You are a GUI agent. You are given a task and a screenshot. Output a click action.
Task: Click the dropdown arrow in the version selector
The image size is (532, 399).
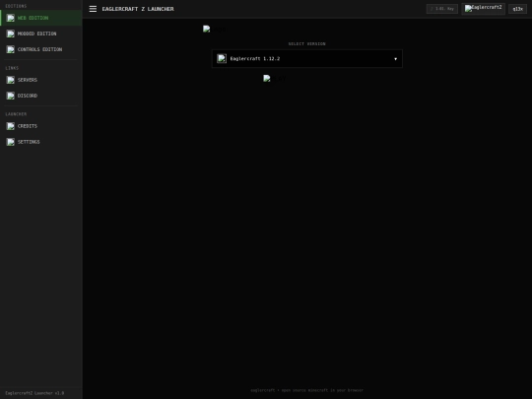pyautogui.click(x=395, y=59)
